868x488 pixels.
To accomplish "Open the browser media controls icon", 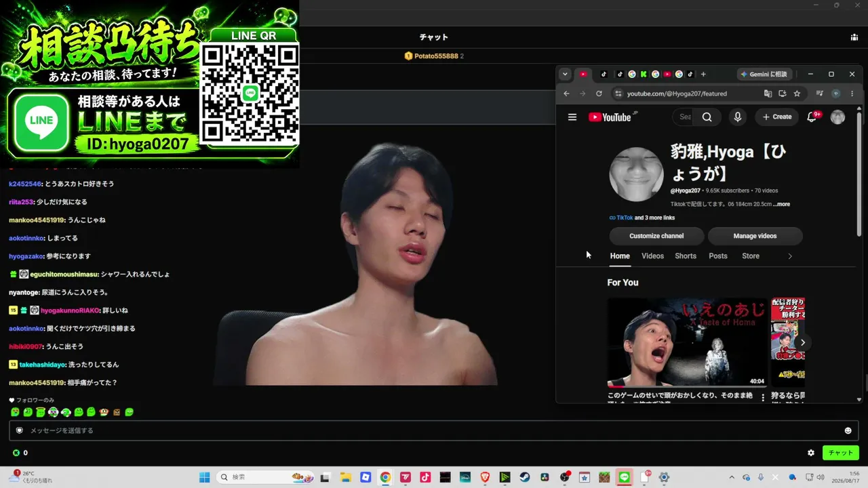I will [x=820, y=94].
